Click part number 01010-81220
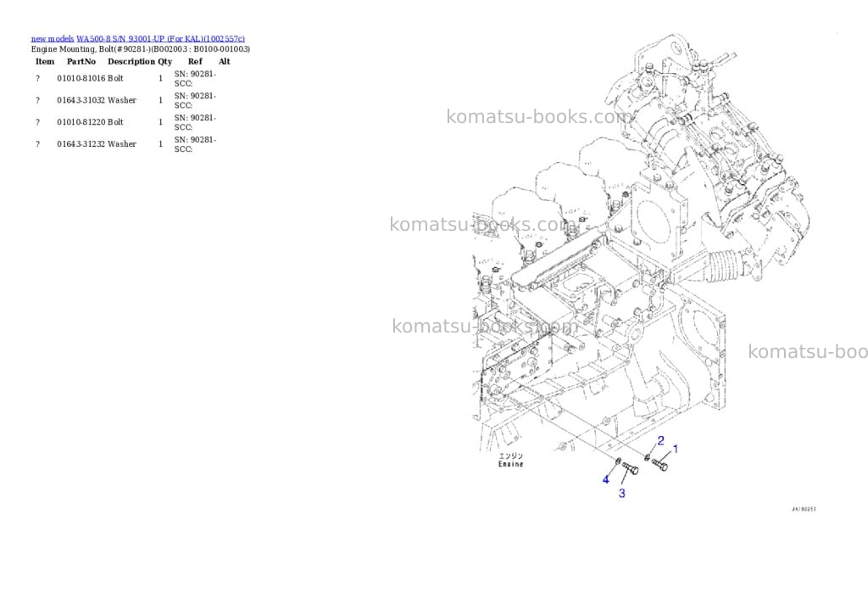868x615 pixels. coord(81,122)
